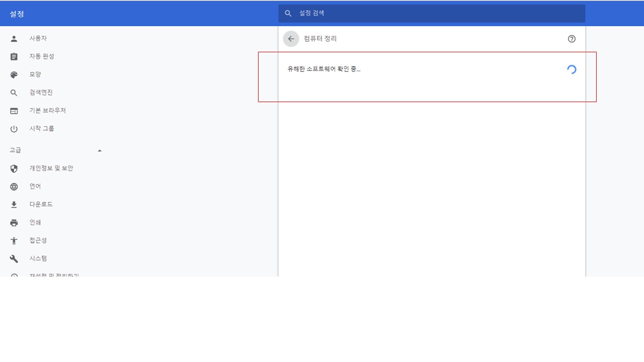Click the help question mark icon

(x=572, y=39)
